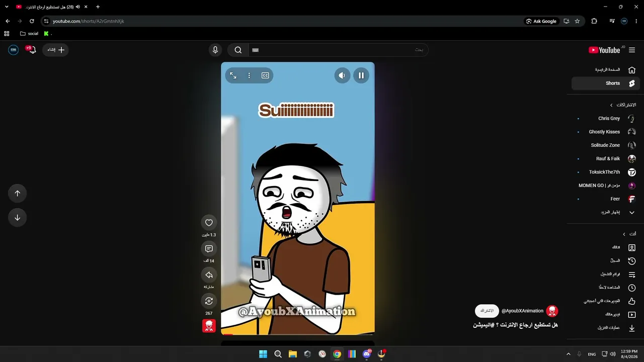Open Home (الصفحة الرئيسية) in the sidebar
Screen dimensions: 644x362
pyautogui.click(x=606, y=70)
